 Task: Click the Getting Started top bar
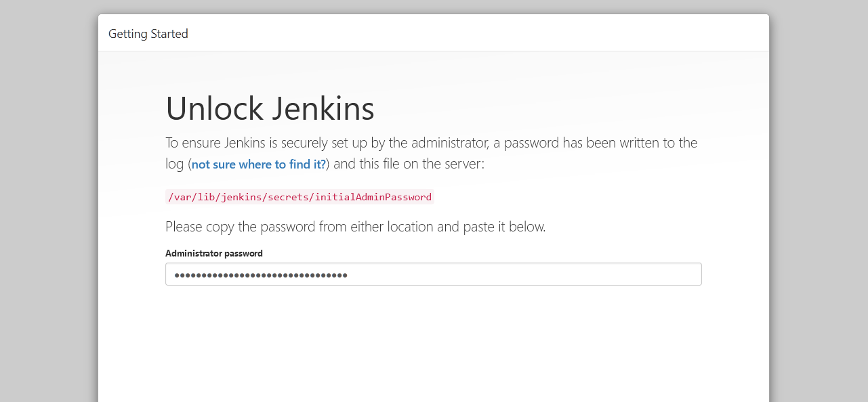tap(434, 32)
